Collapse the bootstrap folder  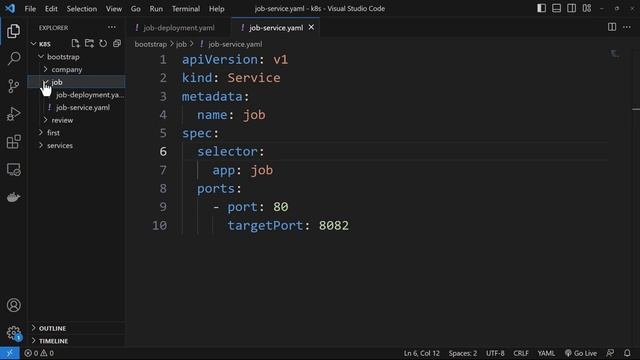click(x=41, y=57)
